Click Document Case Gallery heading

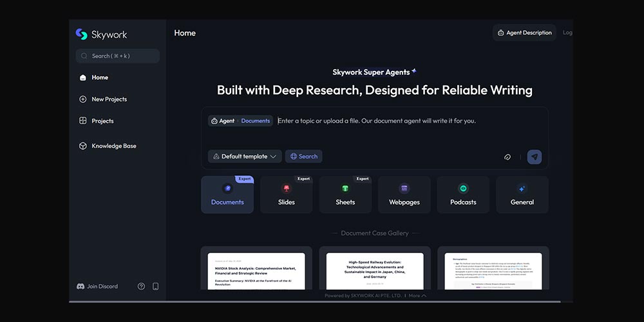375,233
